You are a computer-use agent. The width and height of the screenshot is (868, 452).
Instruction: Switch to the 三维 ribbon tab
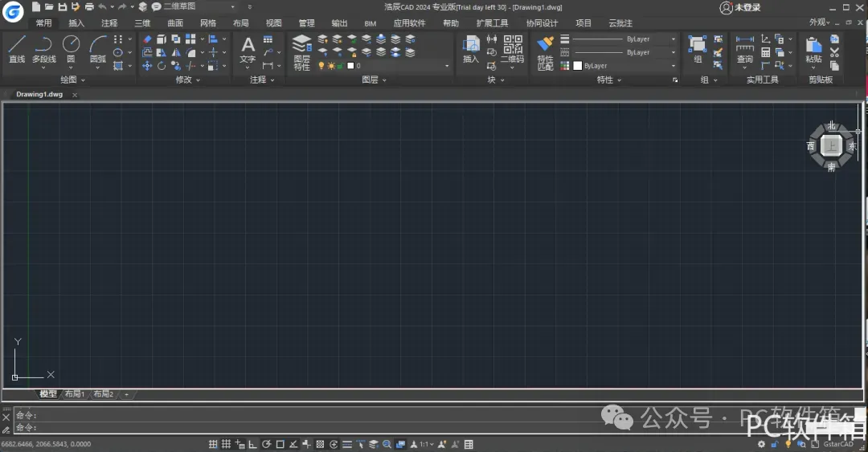[x=142, y=23]
